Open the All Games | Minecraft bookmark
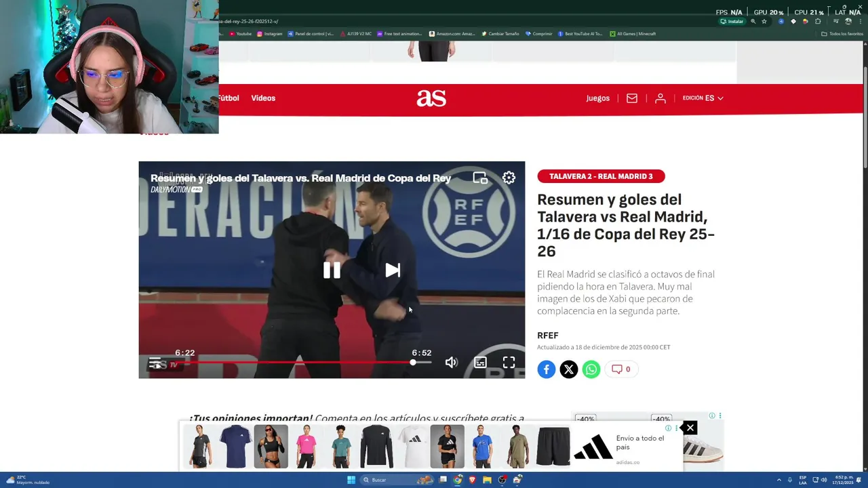868x488 pixels. click(x=633, y=34)
